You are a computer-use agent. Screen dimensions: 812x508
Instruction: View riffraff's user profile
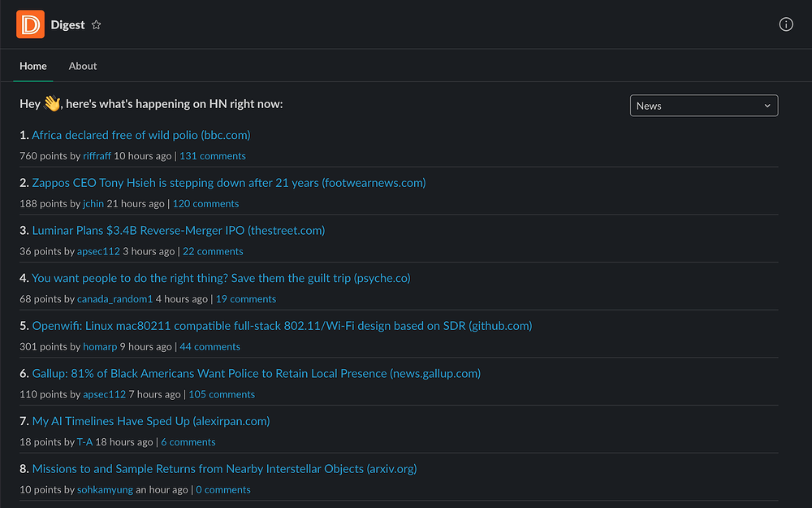tap(97, 156)
